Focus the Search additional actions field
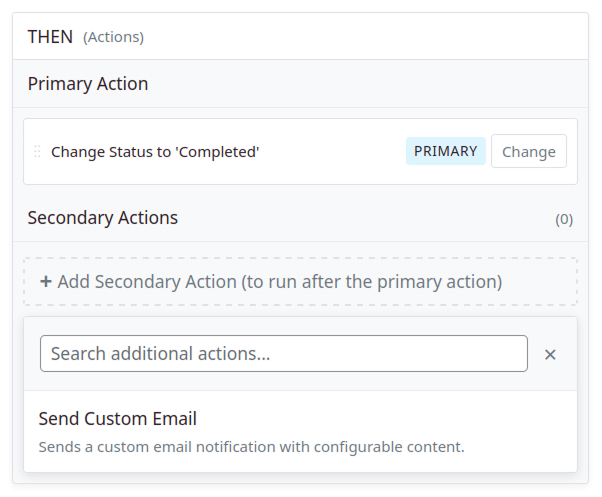Screen dimensions: 602x497 pyautogui.click(x=283, y=354)
